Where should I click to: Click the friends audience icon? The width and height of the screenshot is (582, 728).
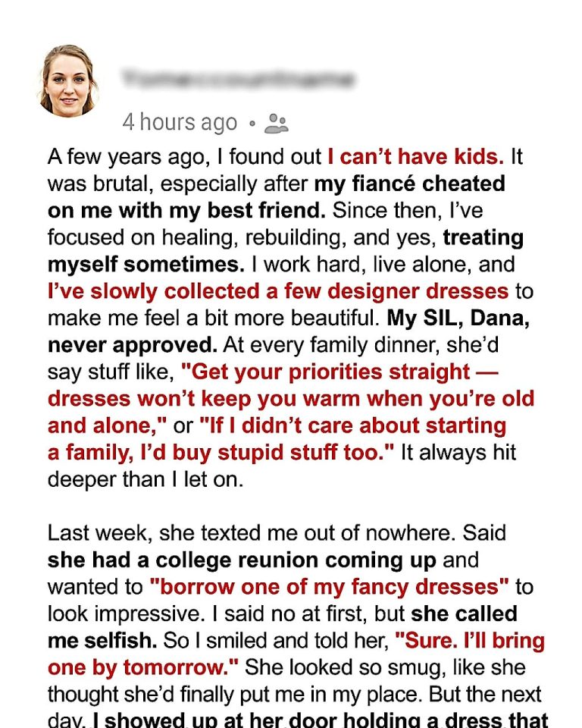[x=277, y=124]
